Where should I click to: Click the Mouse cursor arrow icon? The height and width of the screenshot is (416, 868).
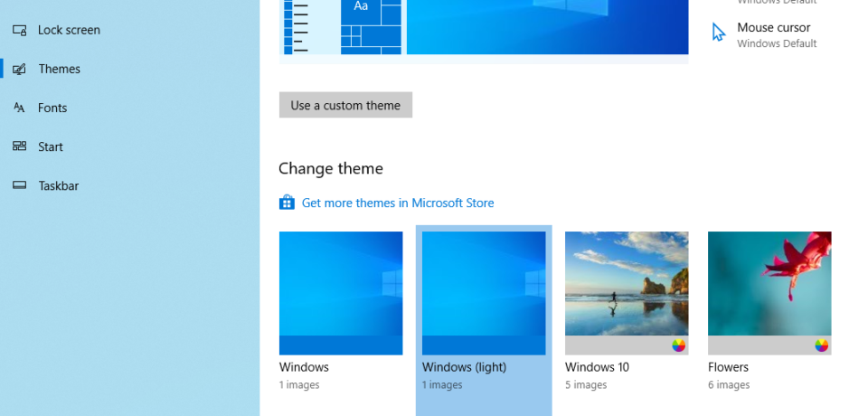718,33
